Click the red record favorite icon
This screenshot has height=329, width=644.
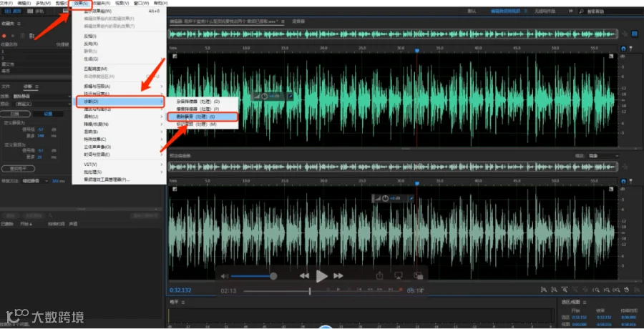click(4, 36)
